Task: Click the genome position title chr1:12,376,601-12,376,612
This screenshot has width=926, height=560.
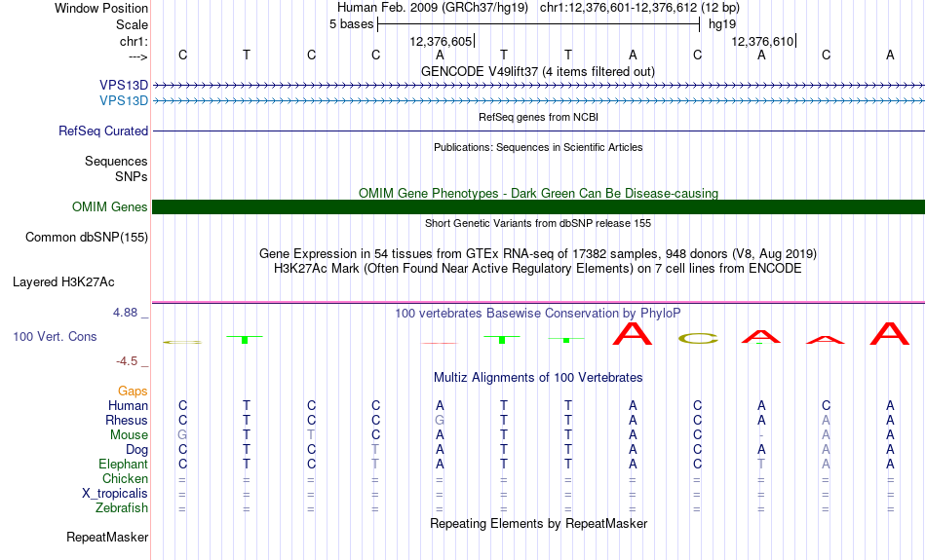Action: point(639,8)
